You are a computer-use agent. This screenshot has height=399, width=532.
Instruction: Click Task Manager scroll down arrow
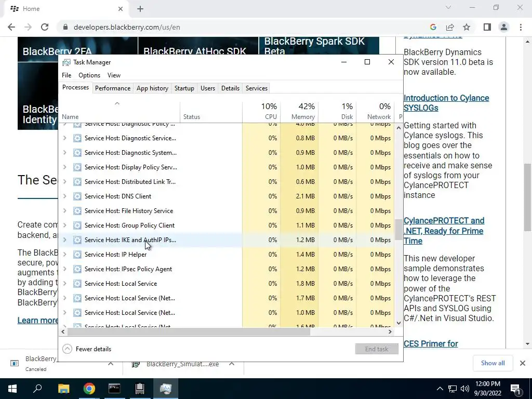coord(398,323)
